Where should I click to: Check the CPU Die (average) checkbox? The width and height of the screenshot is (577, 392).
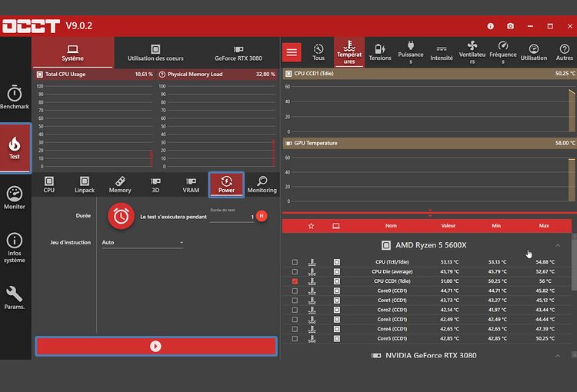[x=295, y=272]
